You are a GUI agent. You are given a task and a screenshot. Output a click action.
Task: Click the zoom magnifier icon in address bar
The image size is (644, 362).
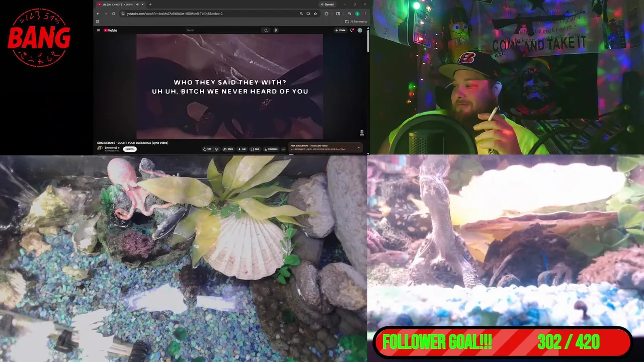(301, 14)
